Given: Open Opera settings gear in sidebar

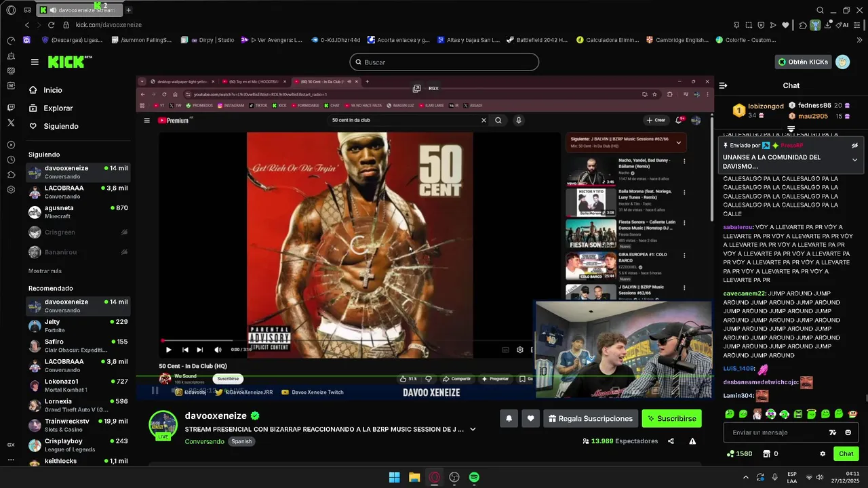Looking at the screenshot, I should (11, 190).
